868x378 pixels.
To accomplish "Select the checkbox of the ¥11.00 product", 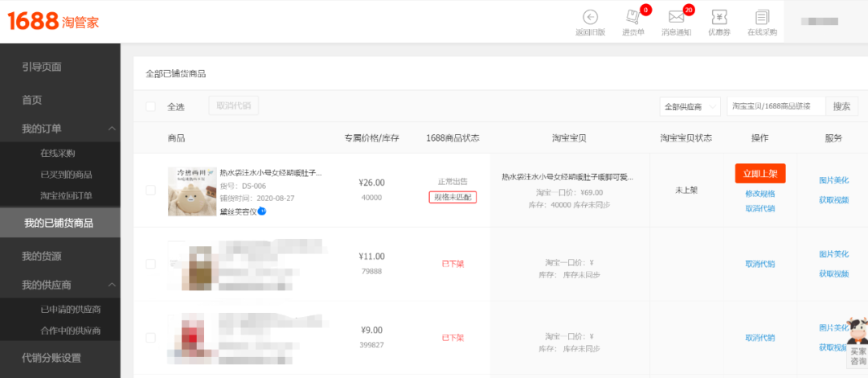I will (x=150, y=264).
